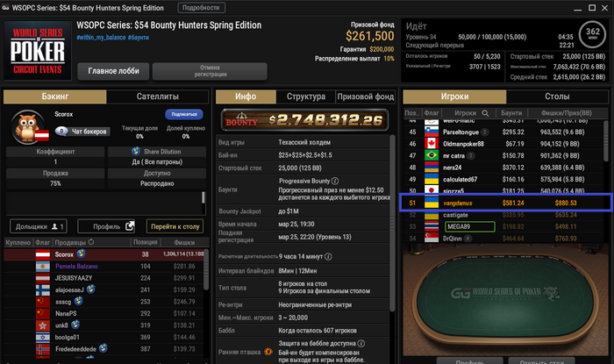Click info icon beside Защита на баббле доступна
This screenshot has width=614, height=364.
click(361, 343)
